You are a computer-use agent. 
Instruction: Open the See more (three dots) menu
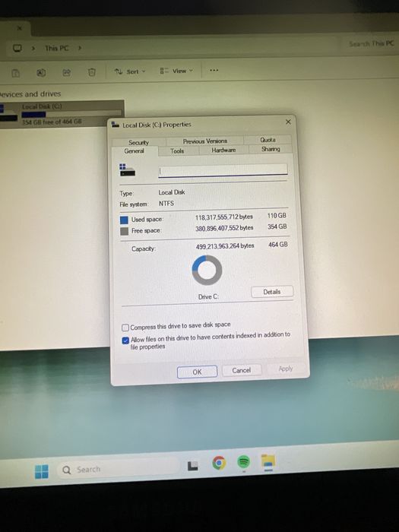pyautogui.click(x=214, y=70)
